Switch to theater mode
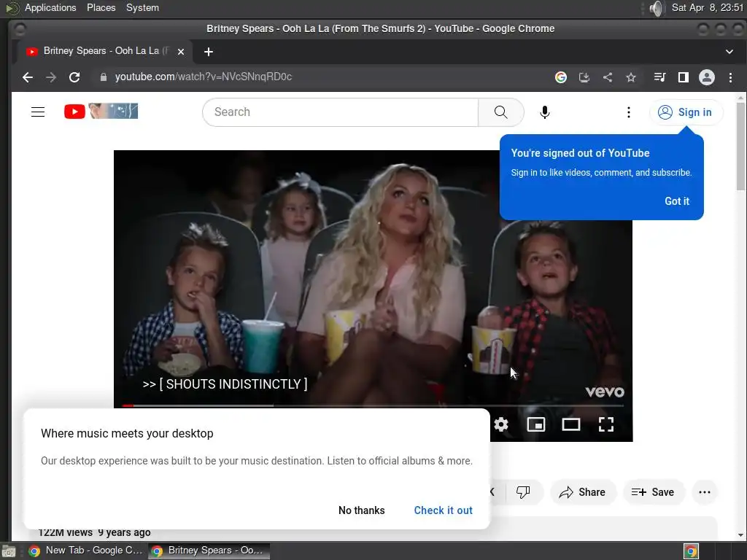Image resolution: width=747 pixels, height=560 pixels. pyautogui.click(x=570, y=424)
